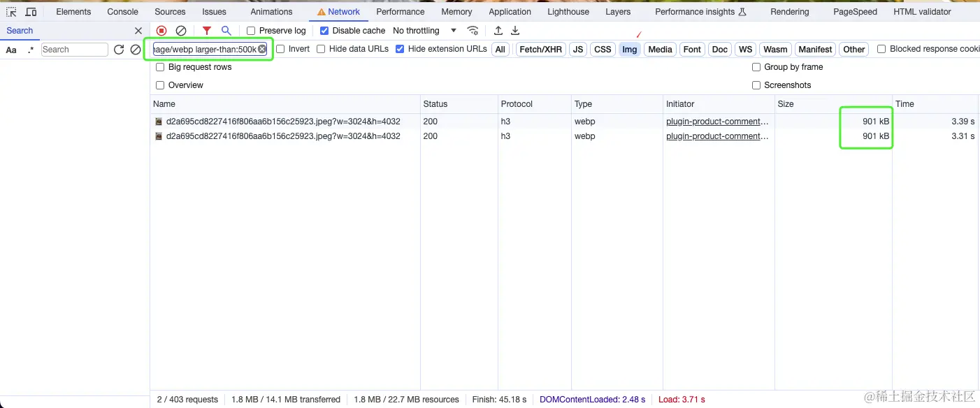Toggle the Img request filter

(x=630, y=50)
